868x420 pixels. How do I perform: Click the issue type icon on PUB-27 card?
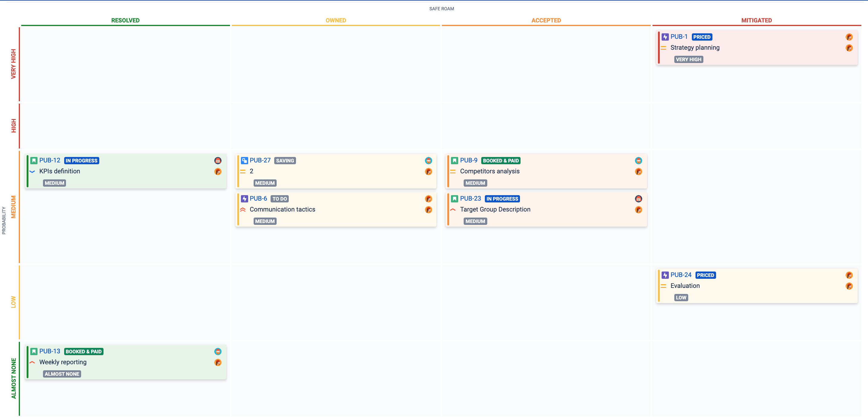(x=244, y=161)
